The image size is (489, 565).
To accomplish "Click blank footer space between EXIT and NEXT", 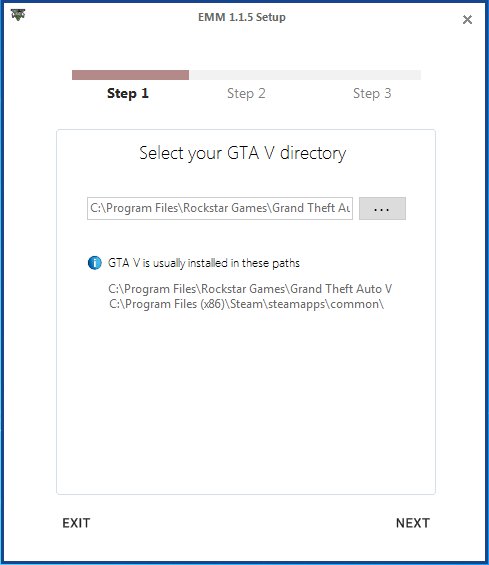I will click(x=243, y=523).
